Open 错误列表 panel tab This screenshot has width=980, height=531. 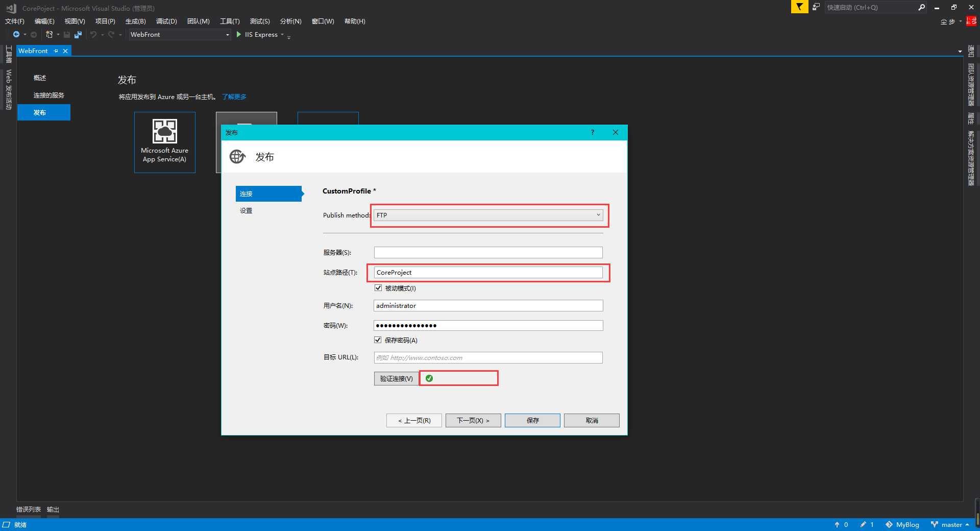29,510
